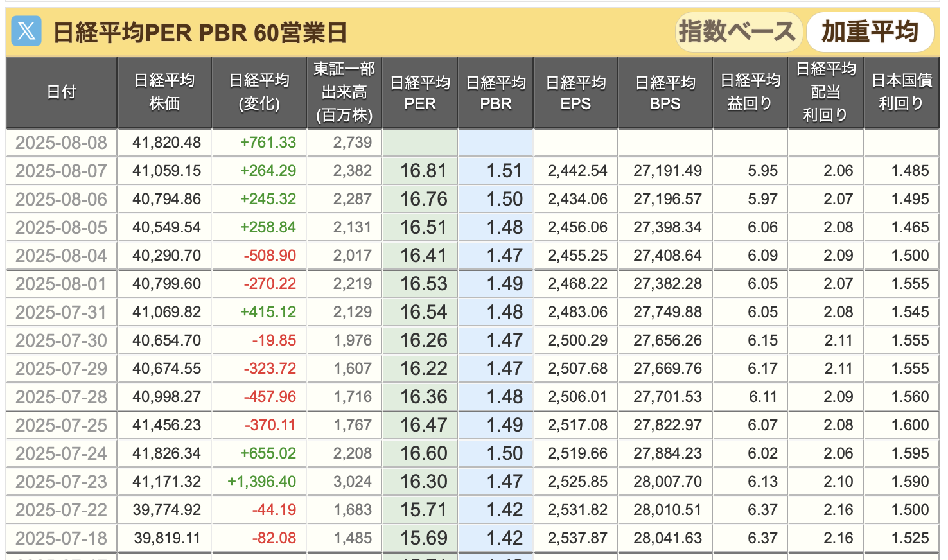Select the date 2025-07-31
948x560 pixels.
(62, 312)
